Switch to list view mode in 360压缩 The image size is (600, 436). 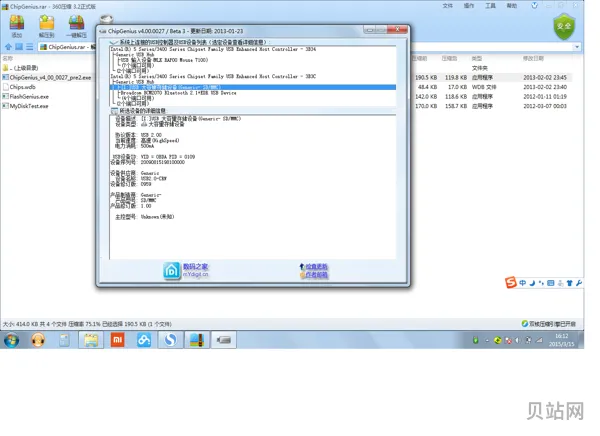[29, 47]
